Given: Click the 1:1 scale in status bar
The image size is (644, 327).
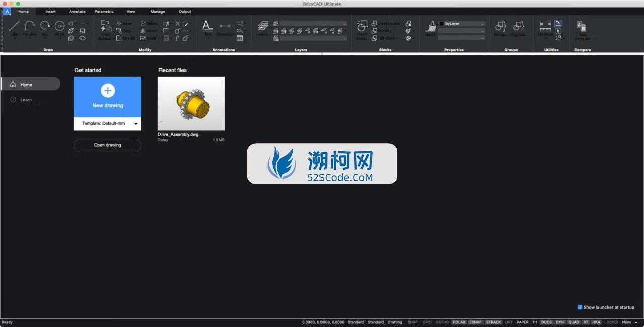Looking at the screenshot, I should click(535, 322).
